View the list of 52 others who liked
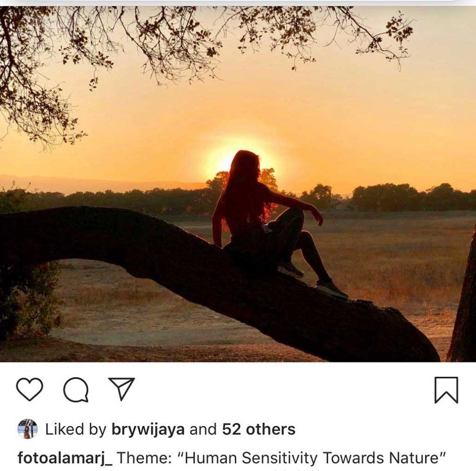The width and height of the screenshot is (476, 471). tap(258, 430)
